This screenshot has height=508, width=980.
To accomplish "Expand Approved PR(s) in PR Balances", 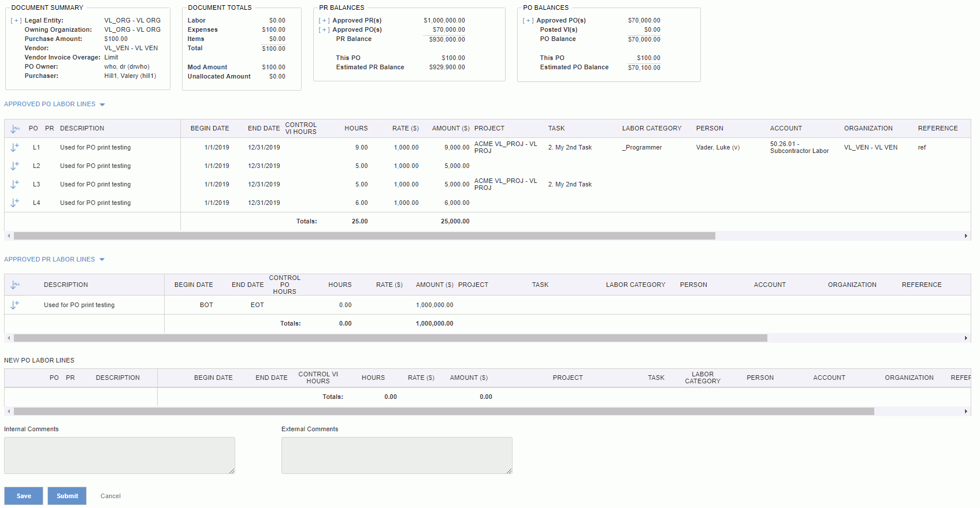I will click(x=324, y=21).
